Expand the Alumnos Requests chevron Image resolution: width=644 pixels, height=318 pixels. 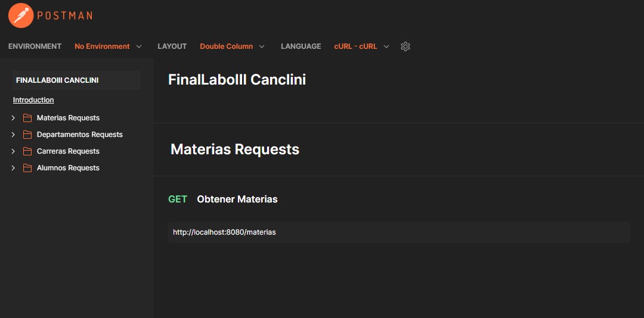(13, 168)
